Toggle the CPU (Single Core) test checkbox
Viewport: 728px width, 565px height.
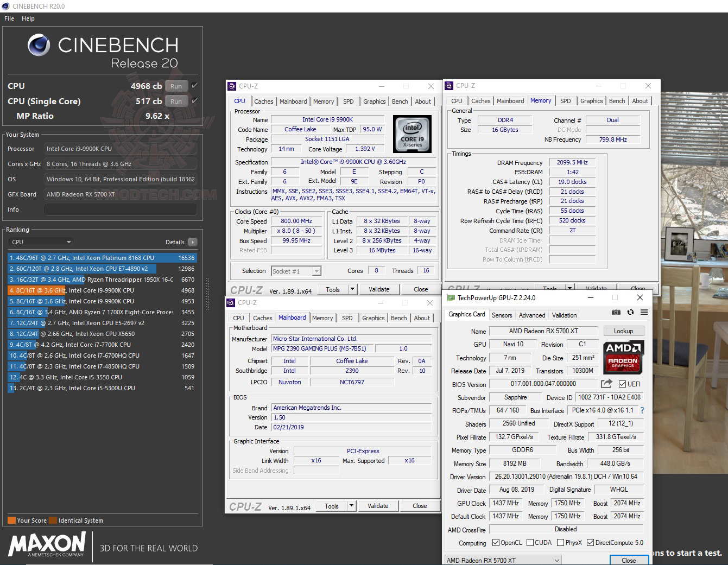(194, 101)
